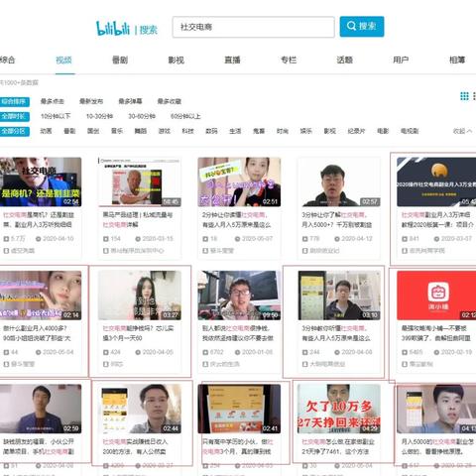The image size is (476, 476).
Task: Click play count icon beside 6702
Action: tap(205, 352)
